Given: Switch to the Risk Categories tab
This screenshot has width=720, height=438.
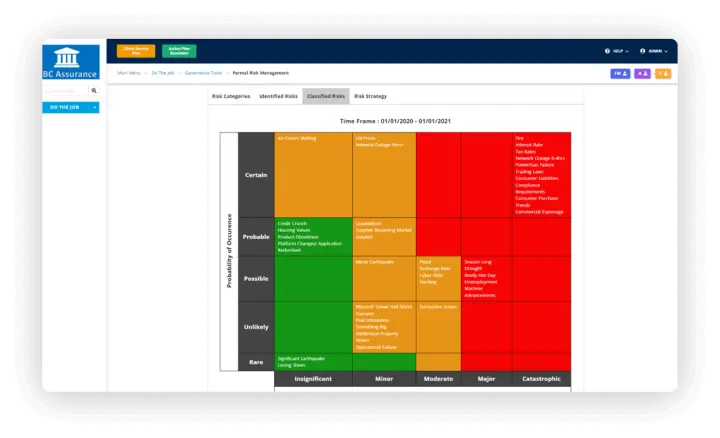Looking at the screenshot, I should pos(230,96).
